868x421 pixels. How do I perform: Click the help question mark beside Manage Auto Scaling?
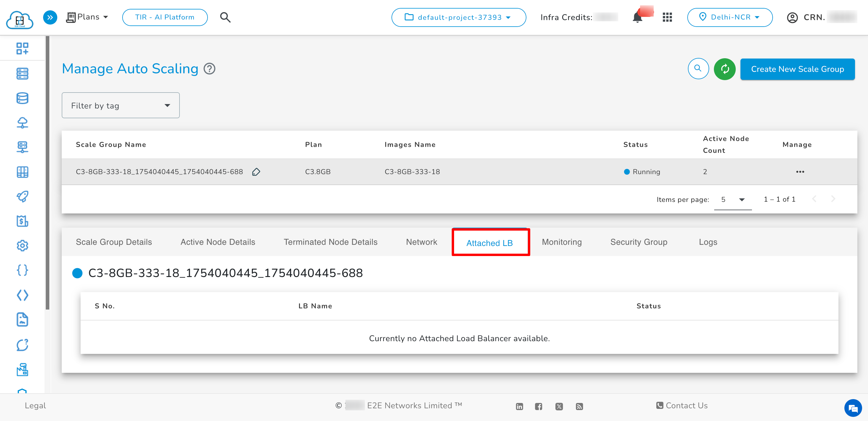tap(210, 69)
